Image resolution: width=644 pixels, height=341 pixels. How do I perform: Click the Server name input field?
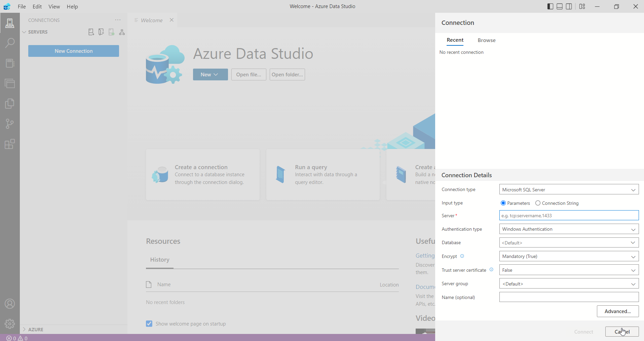569,216
